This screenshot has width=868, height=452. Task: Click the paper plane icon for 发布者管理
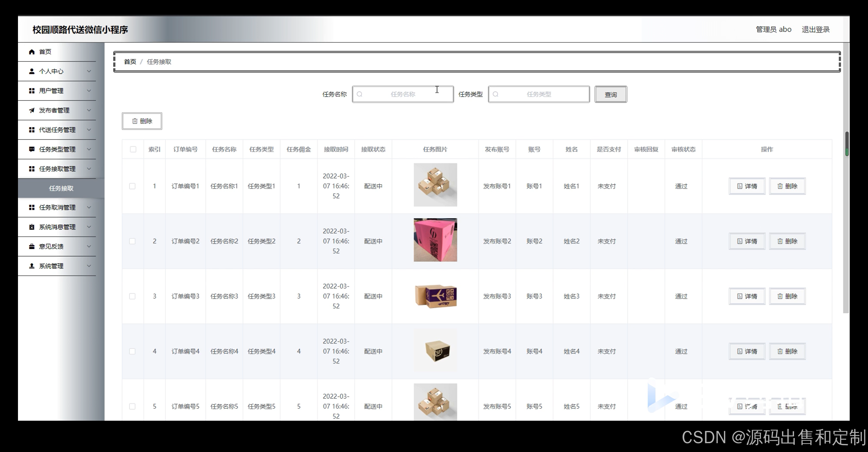[32, 110]
